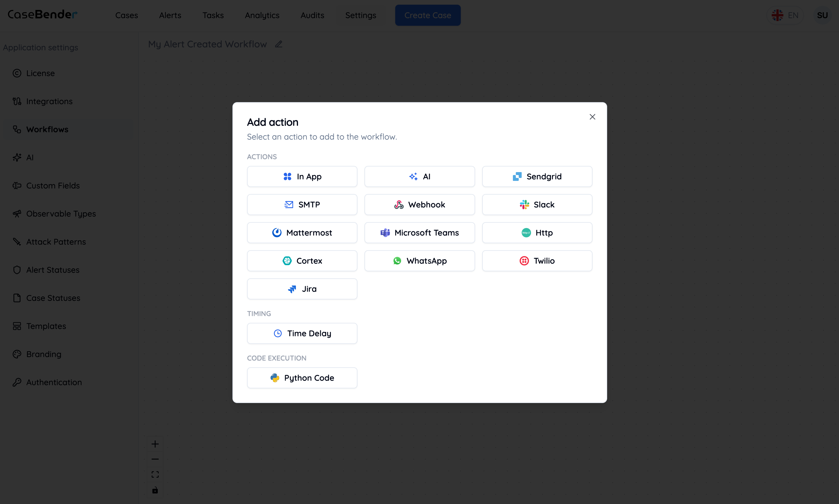Go to Analytics in top navigation

coord(262,15)
